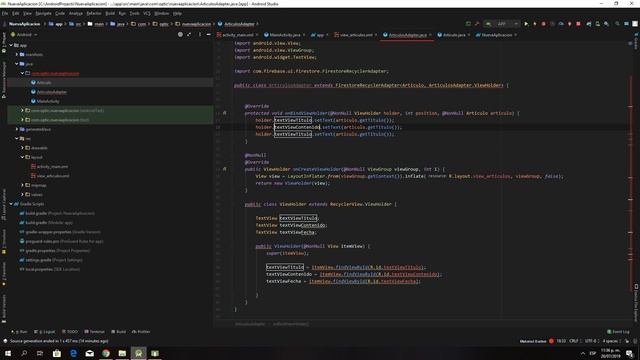The image size is (640, 360).
Task: Expand the androidTest package node
Action: pos(22,111)
